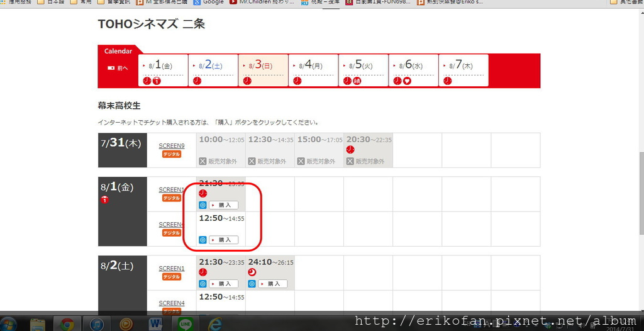This screenshot has width=644, height=331.
Task: Click 購入 for the 8/1 12:50 showing
Action: (223, 240)
